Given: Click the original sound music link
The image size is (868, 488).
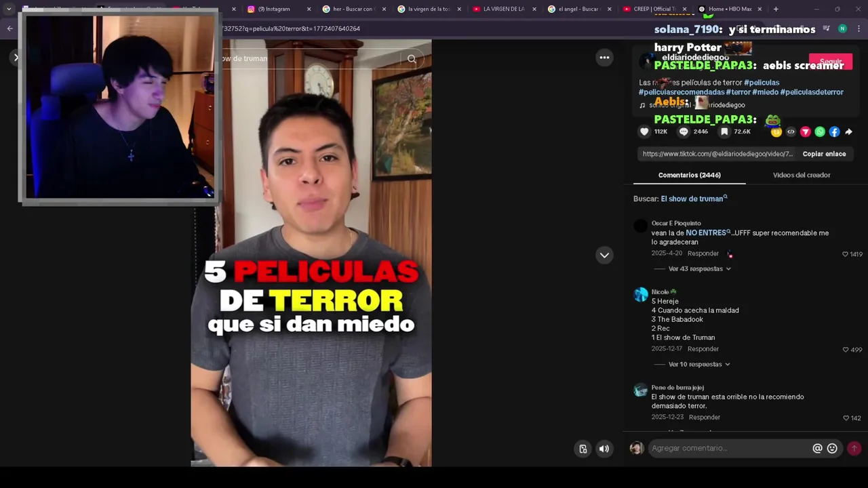Looking at the screenshot, I should [692, 105].
